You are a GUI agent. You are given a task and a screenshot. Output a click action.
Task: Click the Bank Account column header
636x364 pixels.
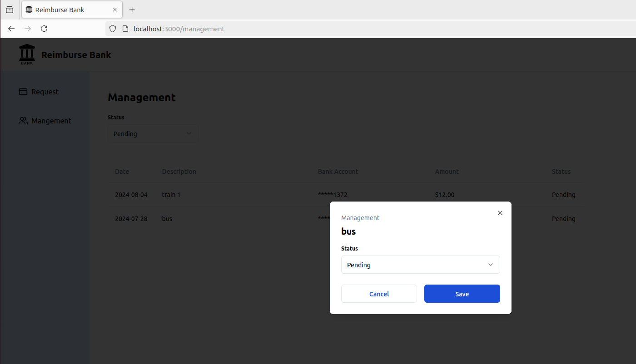(x=338, y=172)
